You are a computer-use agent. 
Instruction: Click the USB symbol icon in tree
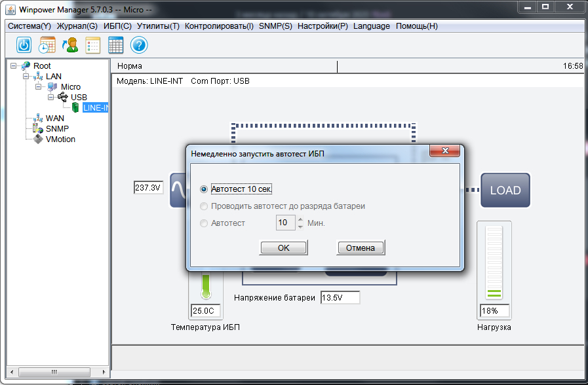[63, 98]
